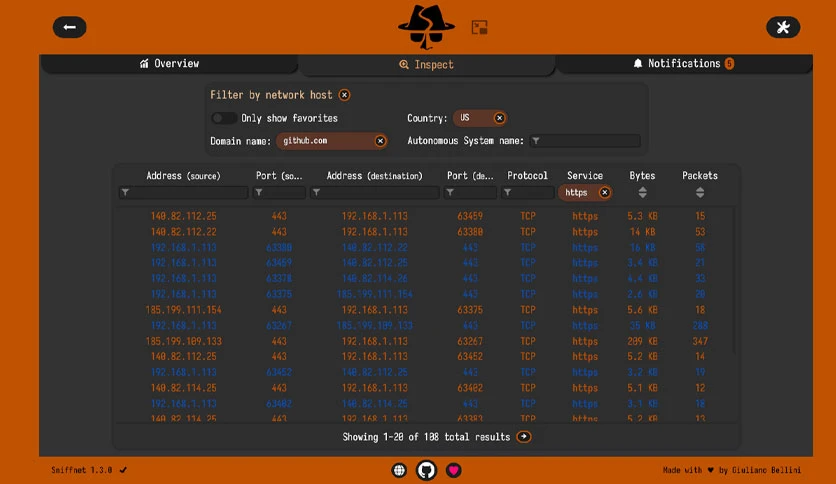The width and height of the screenshot is (836, 484).
Task: Click the Notifications count badge
Action: 729,63
